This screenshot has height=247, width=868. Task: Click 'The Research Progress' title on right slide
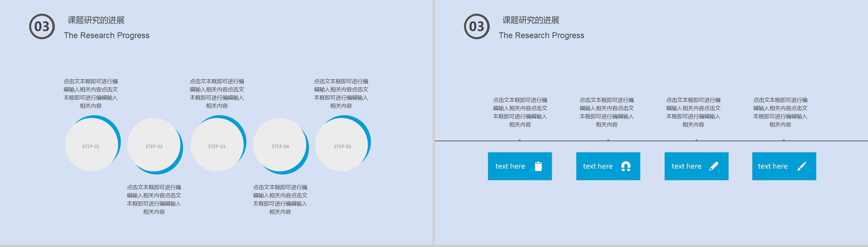541,35
